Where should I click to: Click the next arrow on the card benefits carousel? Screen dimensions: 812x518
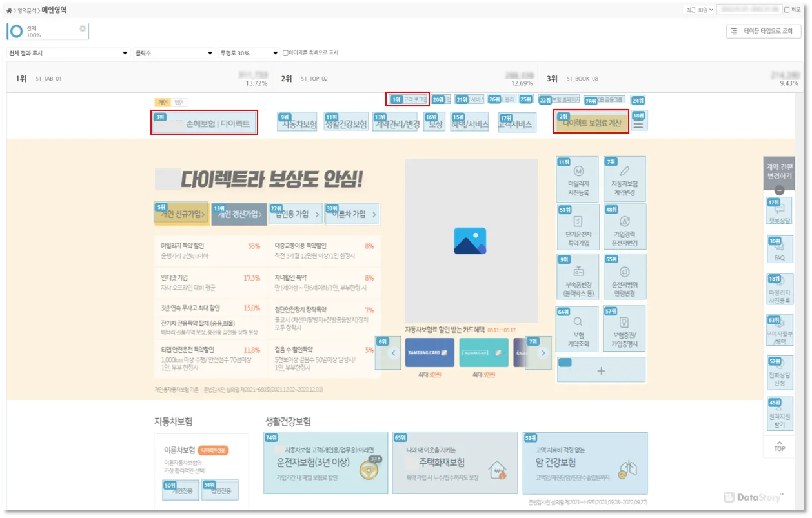pos(543,353)
